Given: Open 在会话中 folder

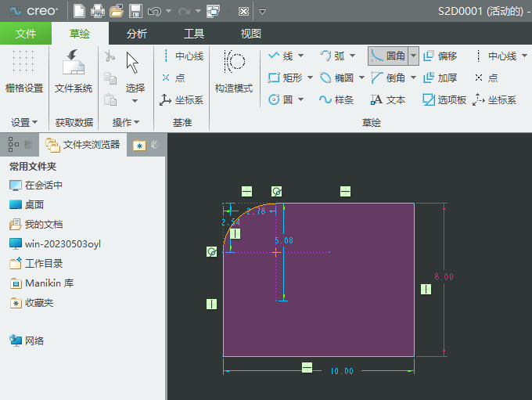Looking at the screenshot, I should coord(36,186).
